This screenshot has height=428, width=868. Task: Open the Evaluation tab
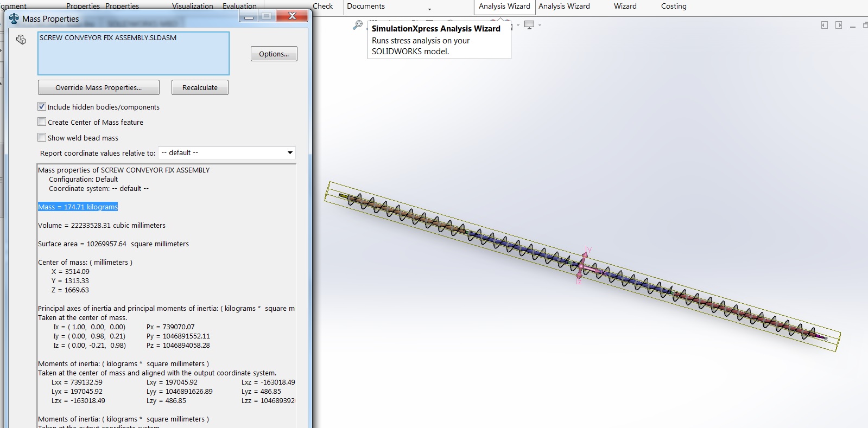pos(239,6)
